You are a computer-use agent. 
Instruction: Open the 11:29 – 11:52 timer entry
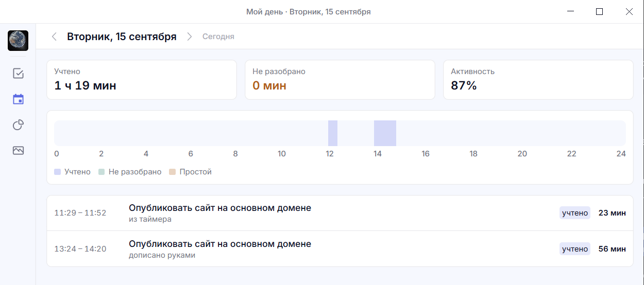click(x=340, y=213)
